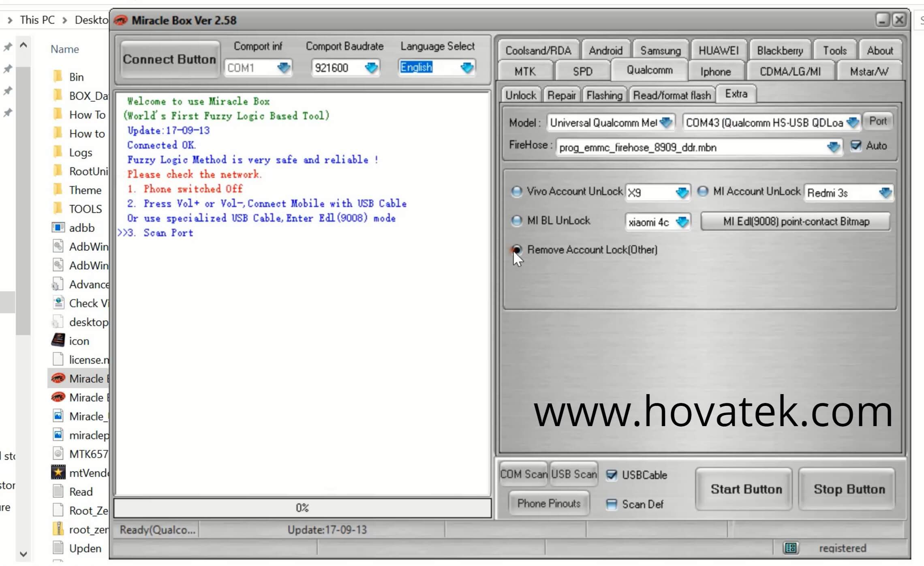
Task: Open the xiaomi 4c model dropdown
Action: pyautogui.click(x=682, y=222)
